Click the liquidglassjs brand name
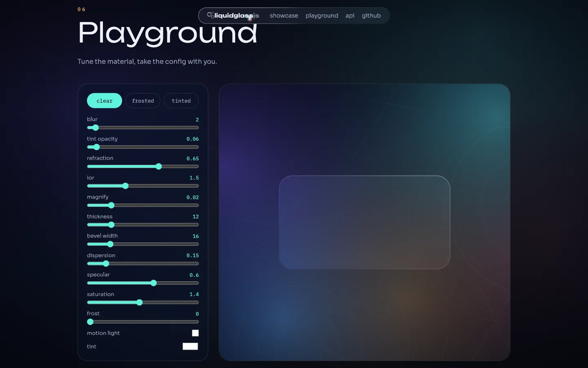 [x=237, y=16]
